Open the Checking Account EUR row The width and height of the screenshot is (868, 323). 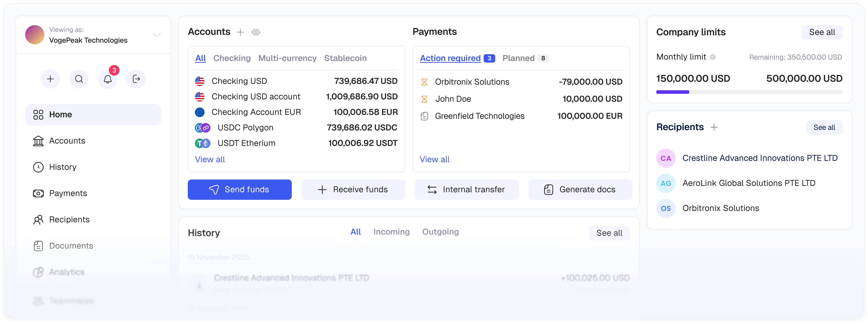296,112
